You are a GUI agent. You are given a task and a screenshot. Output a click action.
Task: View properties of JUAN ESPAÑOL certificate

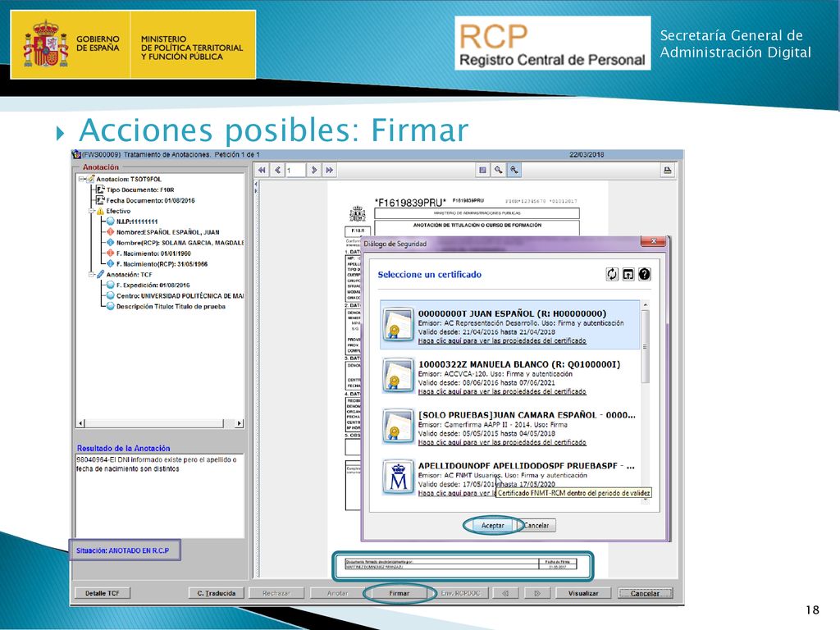click(502, 340)
